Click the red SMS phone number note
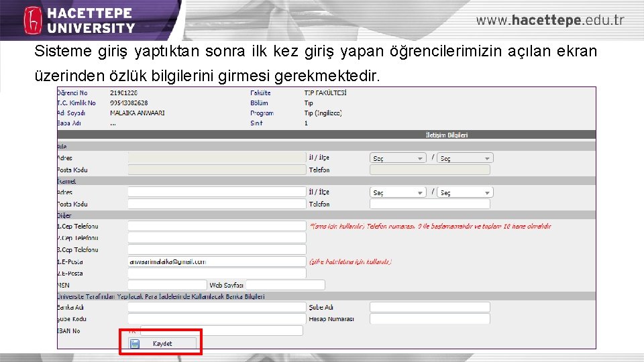 click(431, 226)
